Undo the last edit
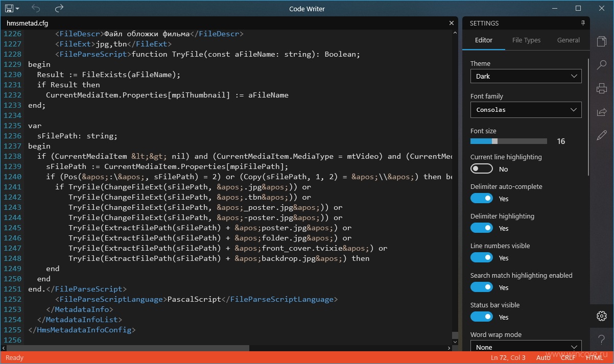The image size is (614, 364). click(x=36, y=8)
